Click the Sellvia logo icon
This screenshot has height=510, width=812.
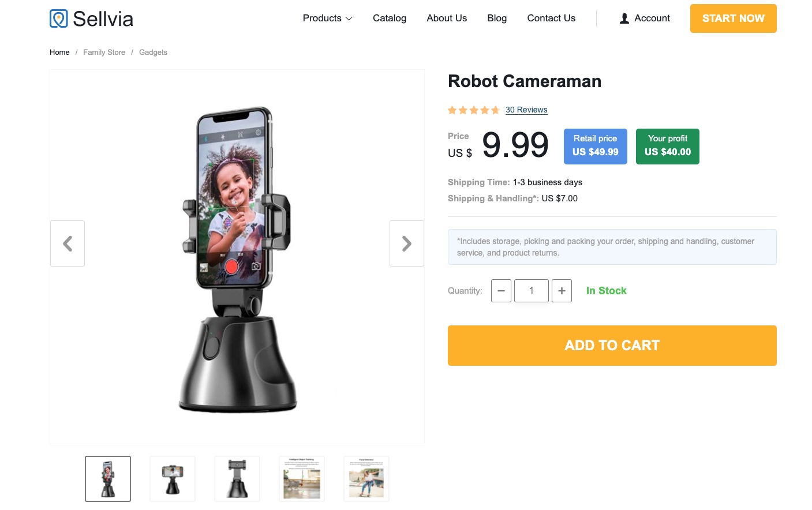[x=59, y=18]
